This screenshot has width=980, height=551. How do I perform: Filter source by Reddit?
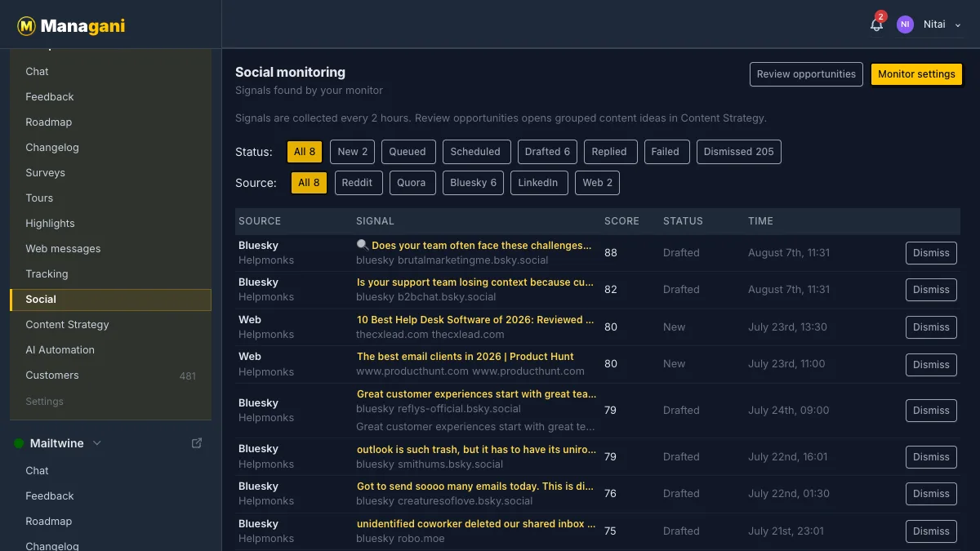pos(357,183)
